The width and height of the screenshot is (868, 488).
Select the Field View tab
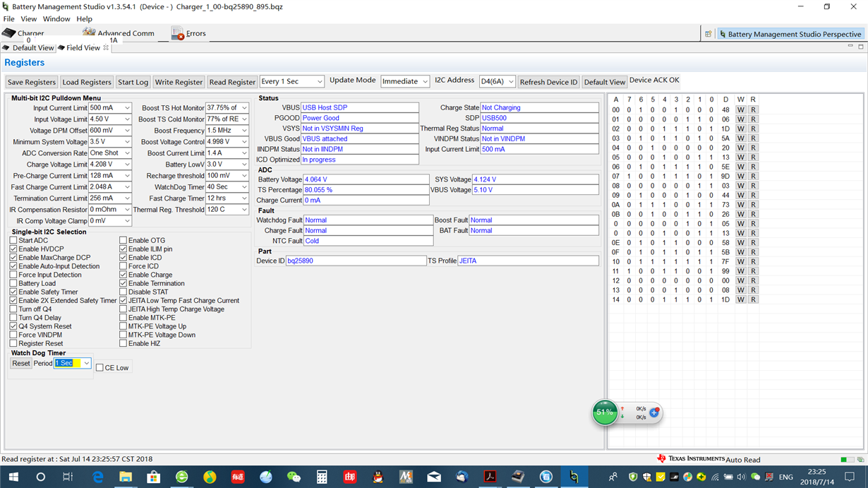(x=83, y=47)
